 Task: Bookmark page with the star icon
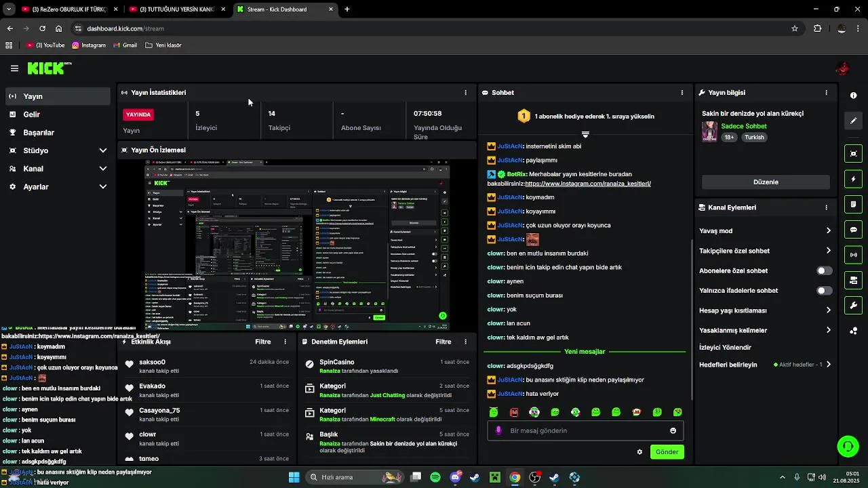(795, 28)
